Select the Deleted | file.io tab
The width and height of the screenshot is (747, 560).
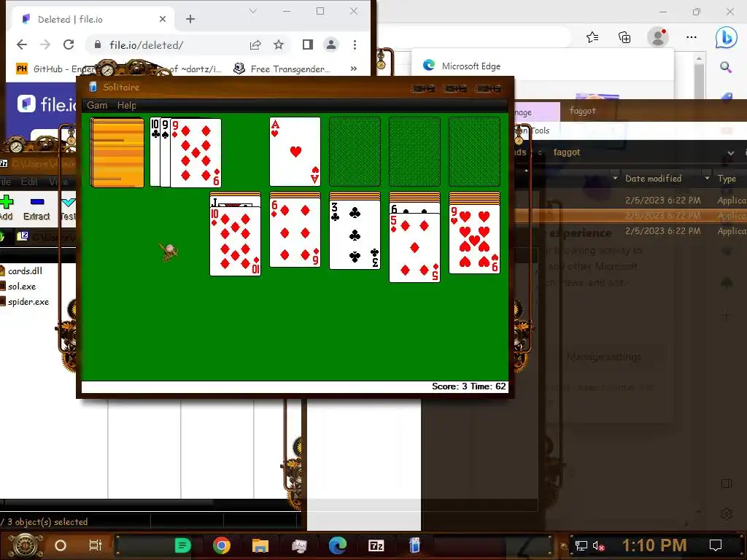point(93,19)
